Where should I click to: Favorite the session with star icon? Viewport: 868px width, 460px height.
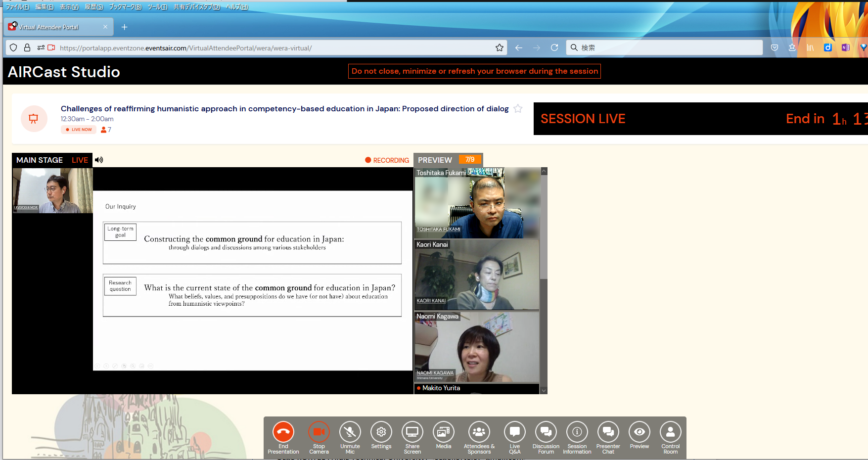pyautogui.click(x=518, y=109)
